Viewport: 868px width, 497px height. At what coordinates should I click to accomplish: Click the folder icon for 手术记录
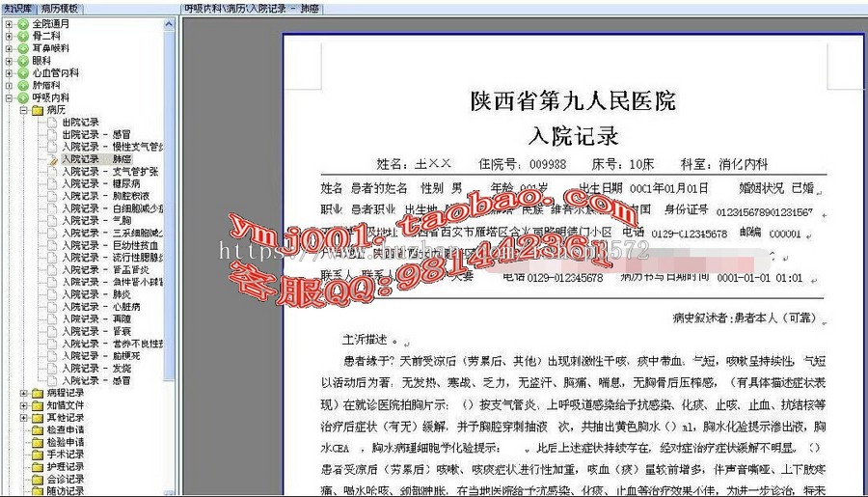click(x=38, y=455)
